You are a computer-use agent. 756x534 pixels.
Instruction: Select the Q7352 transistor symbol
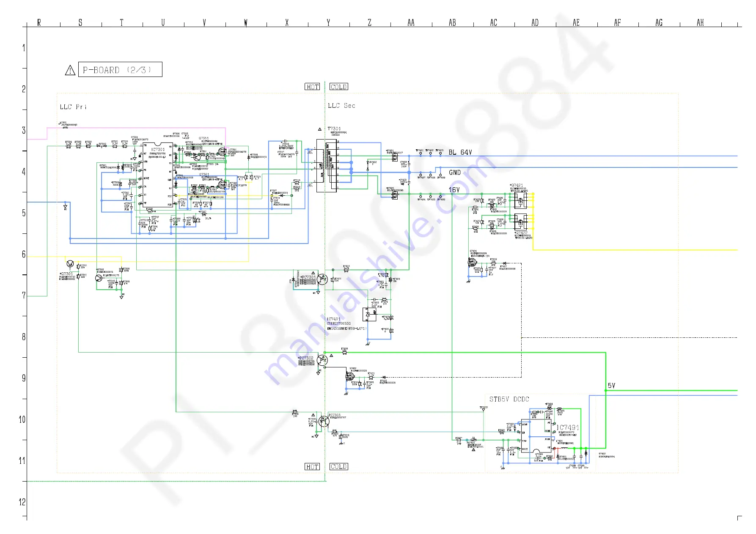[x=198, y=158]
